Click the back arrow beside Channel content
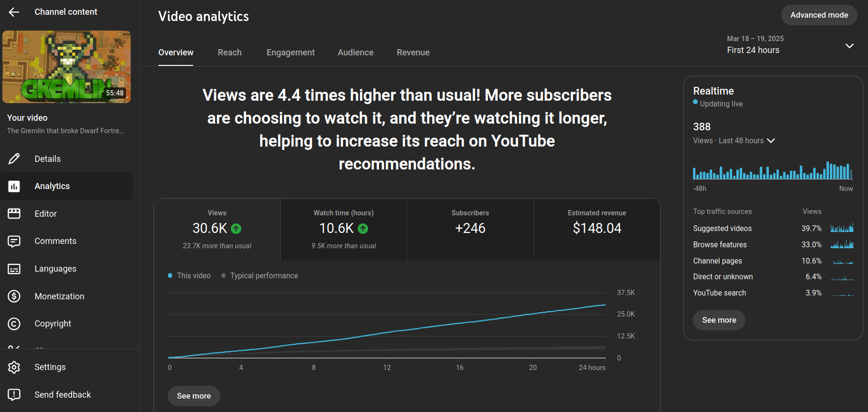This screenshot has height=412, width=868. 14,12
